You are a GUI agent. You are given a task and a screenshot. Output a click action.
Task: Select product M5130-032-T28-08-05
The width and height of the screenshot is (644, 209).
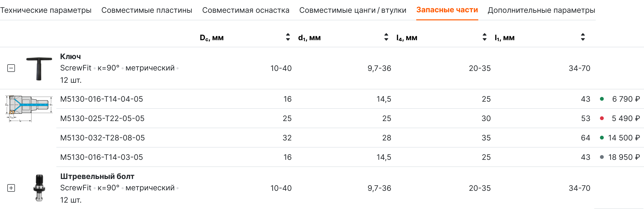pos(103,138)
